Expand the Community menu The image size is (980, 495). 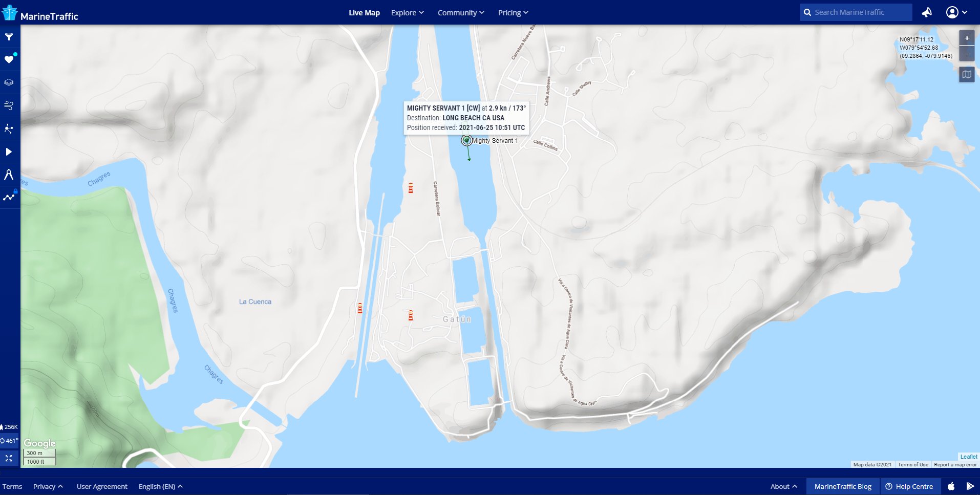(461, 13)
